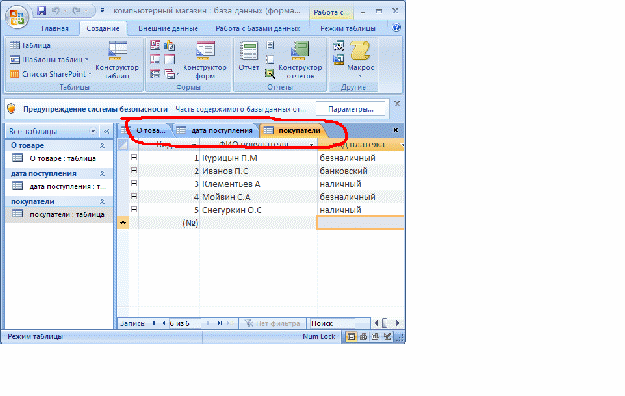Viewport: 625px width, 396px height.
Task: Expand subdatasheet for Мойвин С.А row
Action: (x=134, y=197)
